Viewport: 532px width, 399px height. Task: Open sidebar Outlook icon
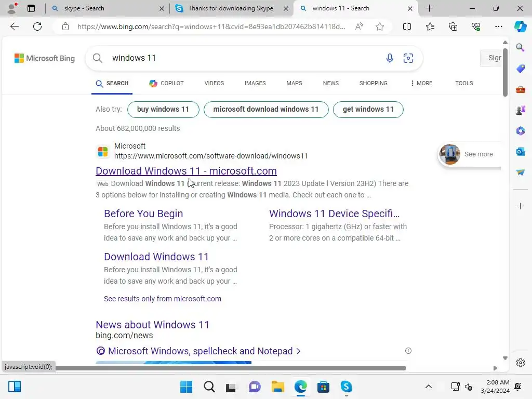pyautogui.click(x=520, y=151)
